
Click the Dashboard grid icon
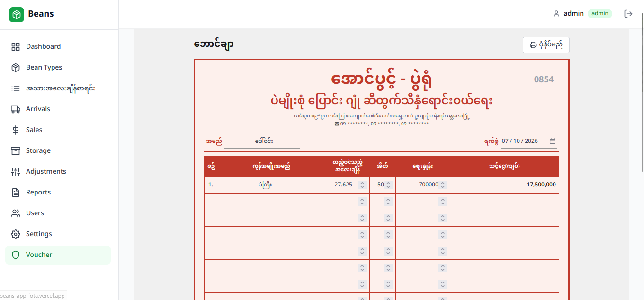click(16, 46)
